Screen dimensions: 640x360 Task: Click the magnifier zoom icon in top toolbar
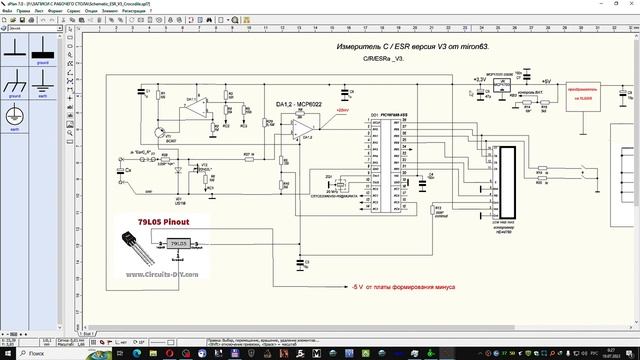click(235, 20)
